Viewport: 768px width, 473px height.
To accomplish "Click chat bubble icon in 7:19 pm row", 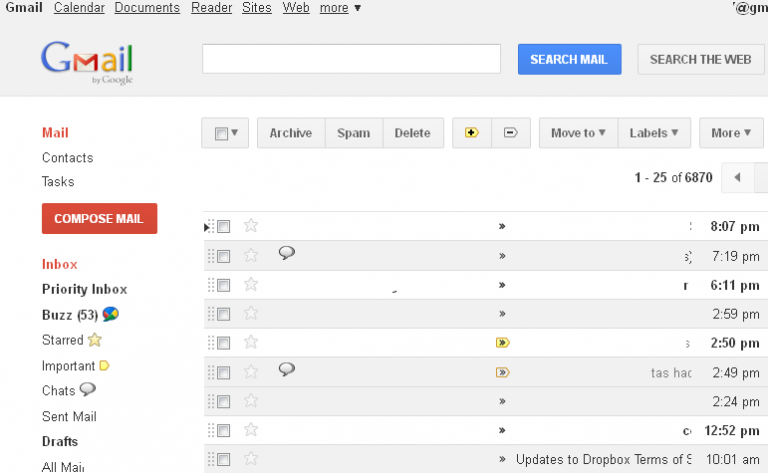I will [287, 253].
